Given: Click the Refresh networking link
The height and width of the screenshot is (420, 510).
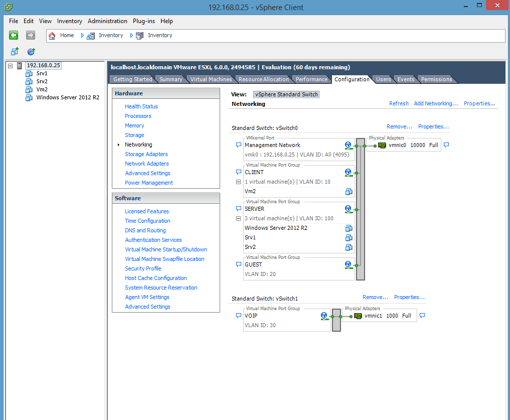Looking at the screenshot, I should point(399,103).
